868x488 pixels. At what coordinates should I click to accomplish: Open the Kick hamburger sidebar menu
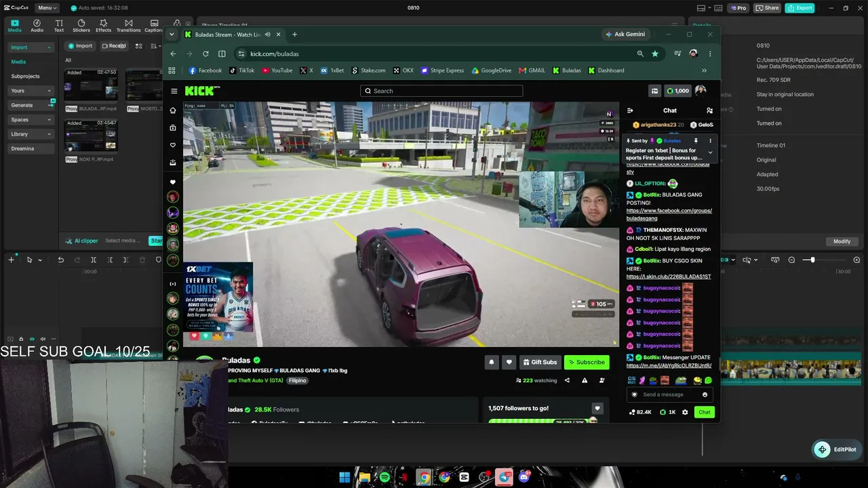174,91
